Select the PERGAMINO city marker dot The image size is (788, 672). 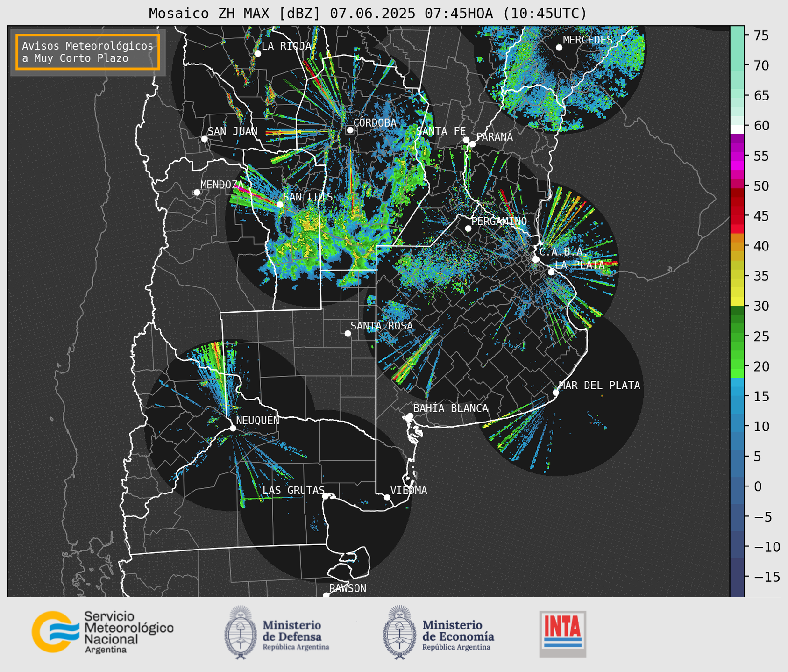pyautogui.click(x=468, y=229)
